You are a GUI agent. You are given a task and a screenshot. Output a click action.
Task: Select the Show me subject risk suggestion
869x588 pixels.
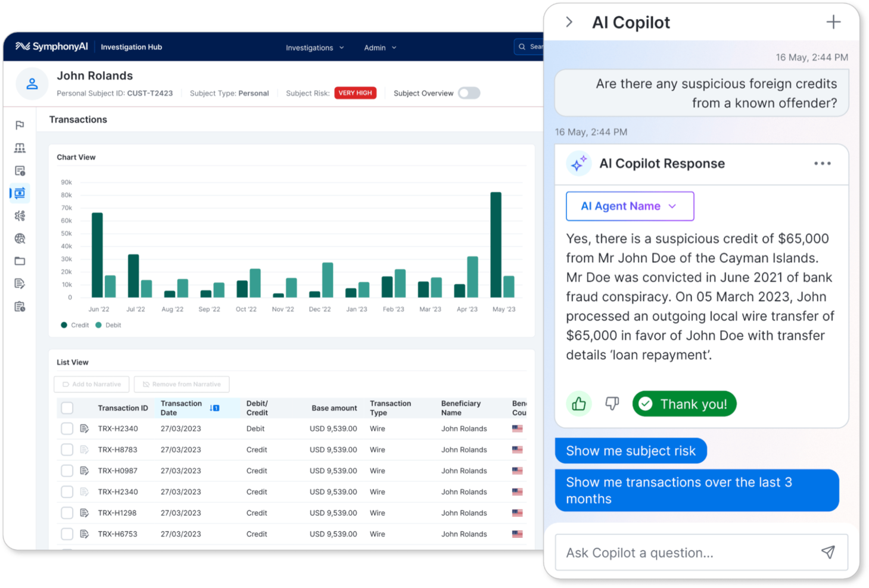point(631,450)
